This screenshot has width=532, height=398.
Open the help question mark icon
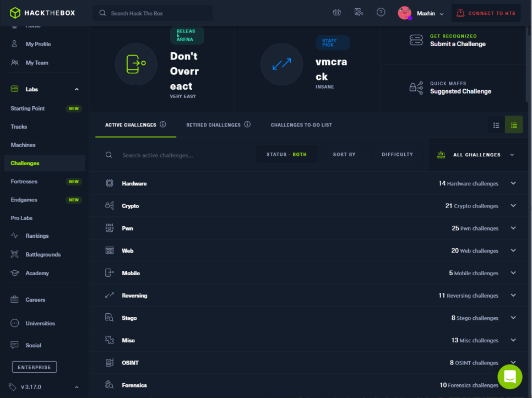point(381,13)
